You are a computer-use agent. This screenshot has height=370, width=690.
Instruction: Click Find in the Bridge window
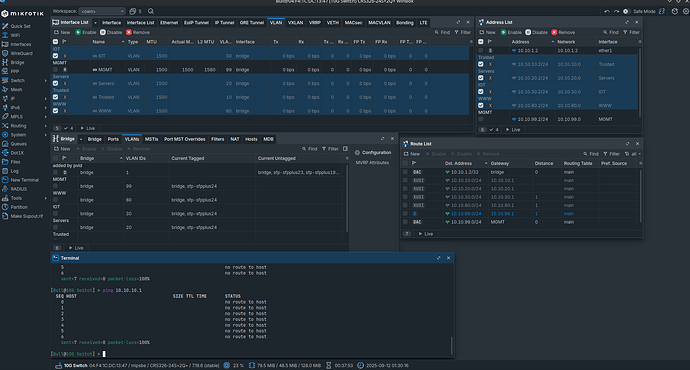pyautogui.click(x=309, y=149)
